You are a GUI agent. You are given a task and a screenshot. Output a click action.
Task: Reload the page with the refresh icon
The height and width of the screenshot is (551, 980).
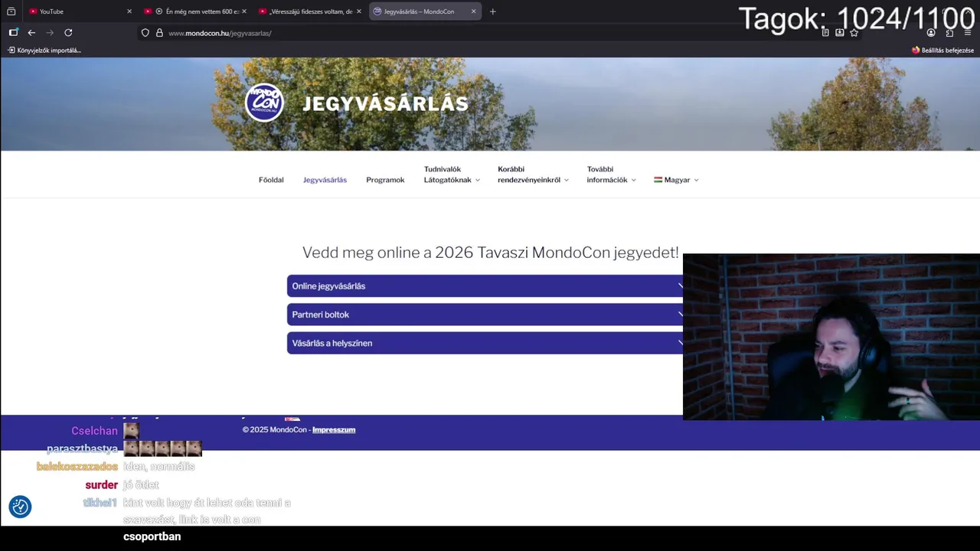(x=68, y=32)
